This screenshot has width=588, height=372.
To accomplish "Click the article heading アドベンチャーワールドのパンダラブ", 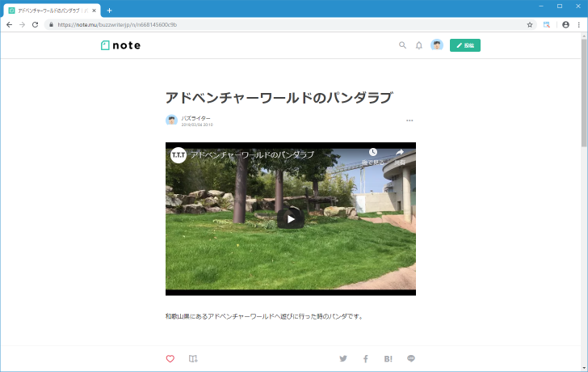I will coord(279,98).
